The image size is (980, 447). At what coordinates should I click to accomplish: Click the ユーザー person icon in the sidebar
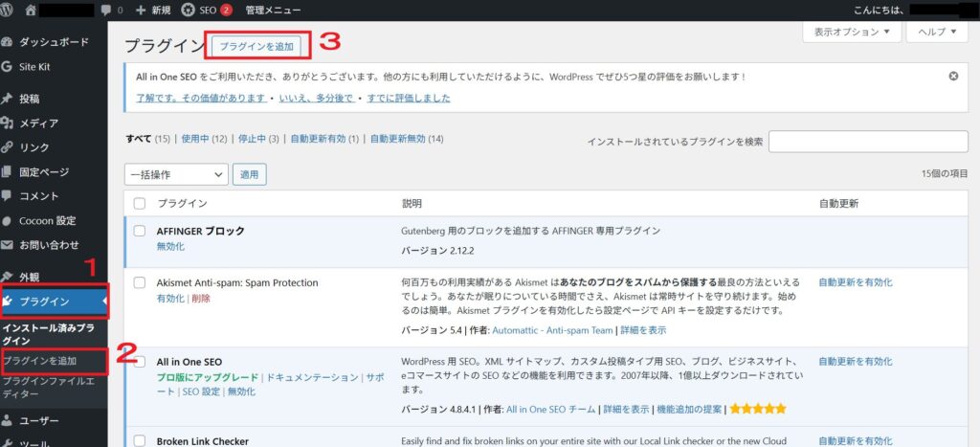[x=7, y=421]
